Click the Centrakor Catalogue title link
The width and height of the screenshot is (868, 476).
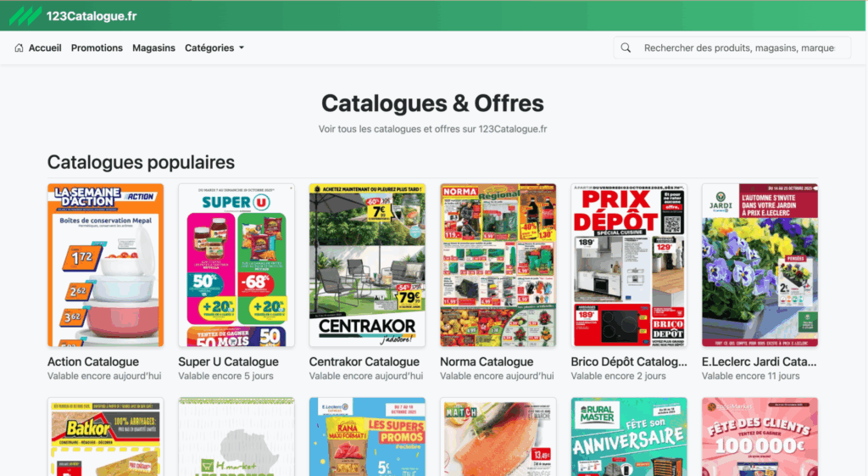click(364, 361)
